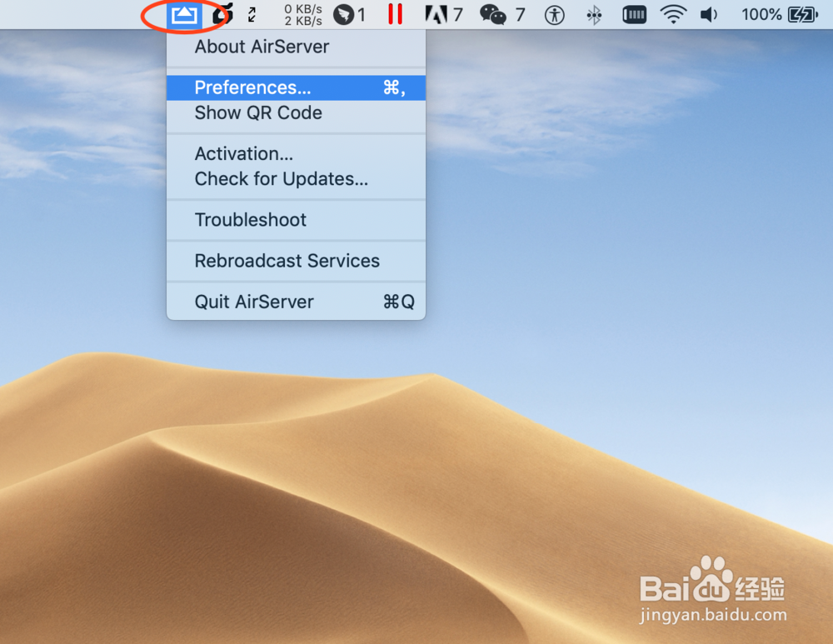Open the Wi-Fi menu
The height and width of the screenshot is (644, 833).
pyautogui.click(x=673, y=14)
